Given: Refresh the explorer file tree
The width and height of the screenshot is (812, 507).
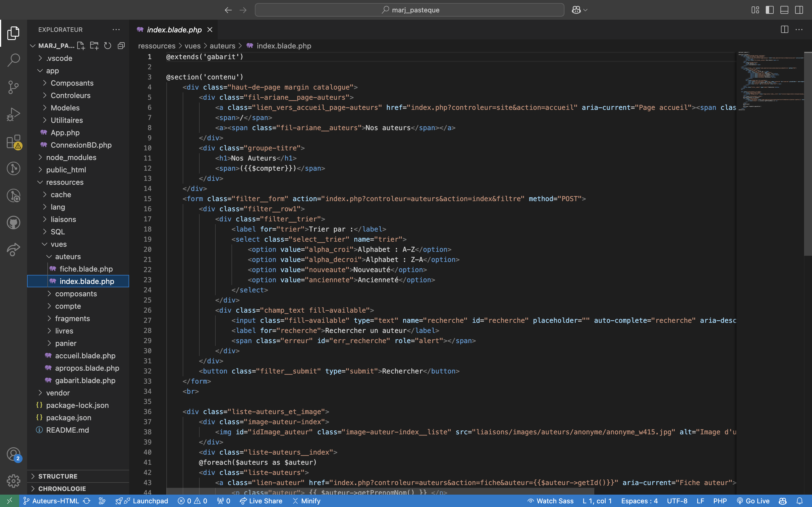Looking at the screenshot, I should tap(108, 46).
